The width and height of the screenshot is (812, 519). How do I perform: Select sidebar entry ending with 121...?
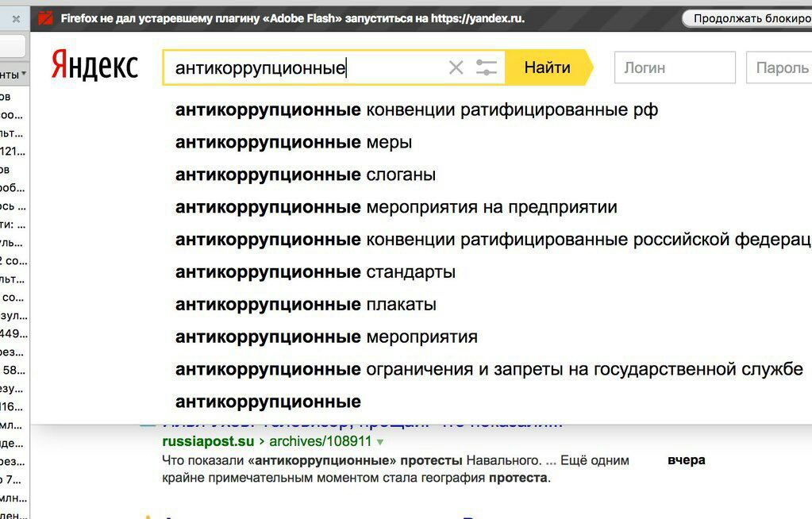click(13, 152)
